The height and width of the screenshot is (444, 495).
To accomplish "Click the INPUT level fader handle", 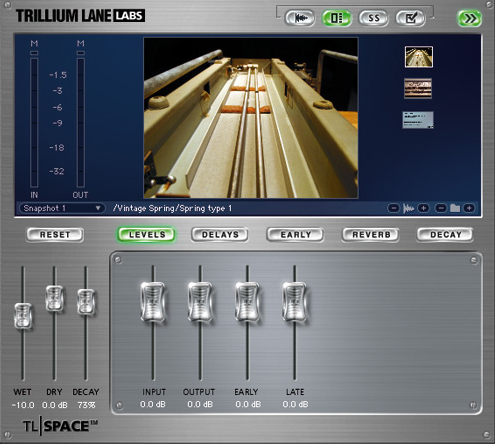I will click(x=153, y=302).
